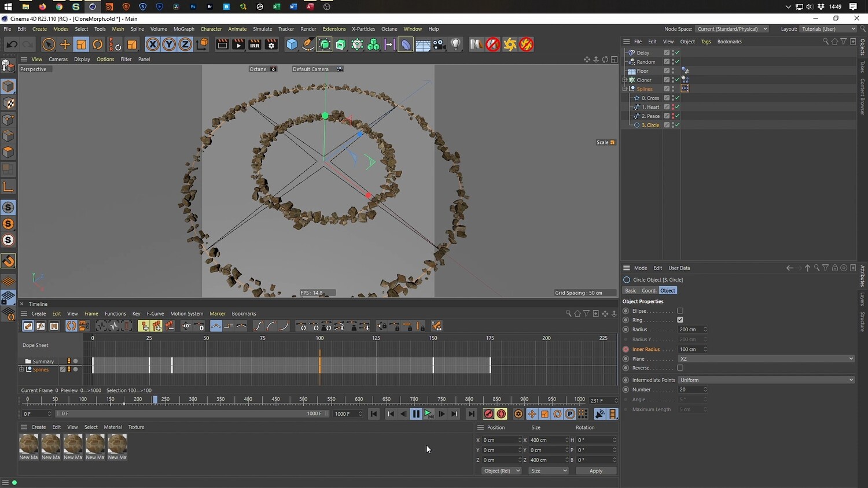Pause the animation playback

pyautogui.click(x=415, y=414)
